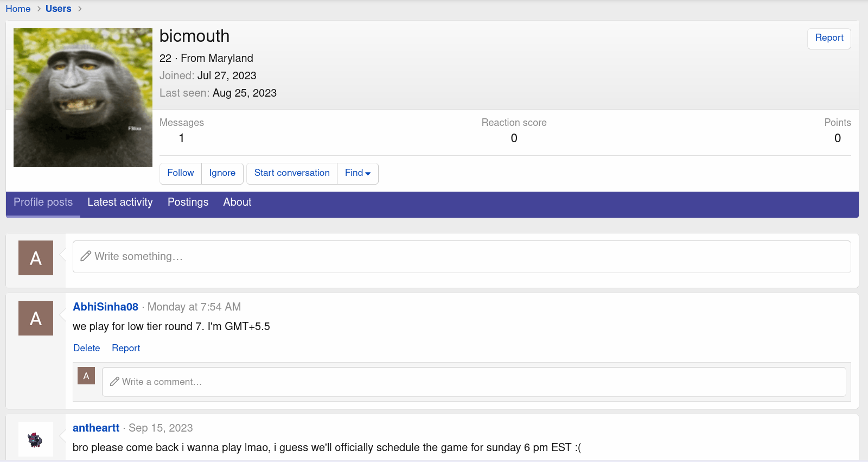Viewport: 868px width, 462px height.
Task: Click the small avatar beside comment box
Action: tap(86, 376)
